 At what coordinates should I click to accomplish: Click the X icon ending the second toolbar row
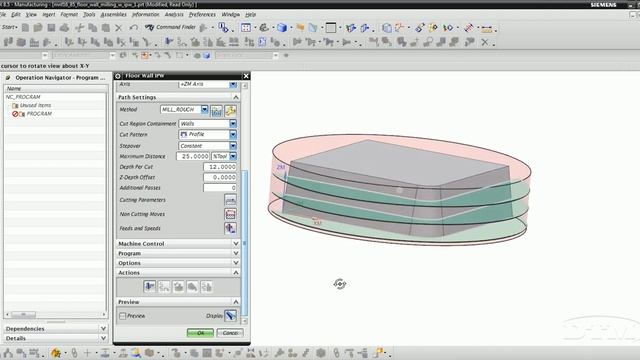[x=485, y=42]
